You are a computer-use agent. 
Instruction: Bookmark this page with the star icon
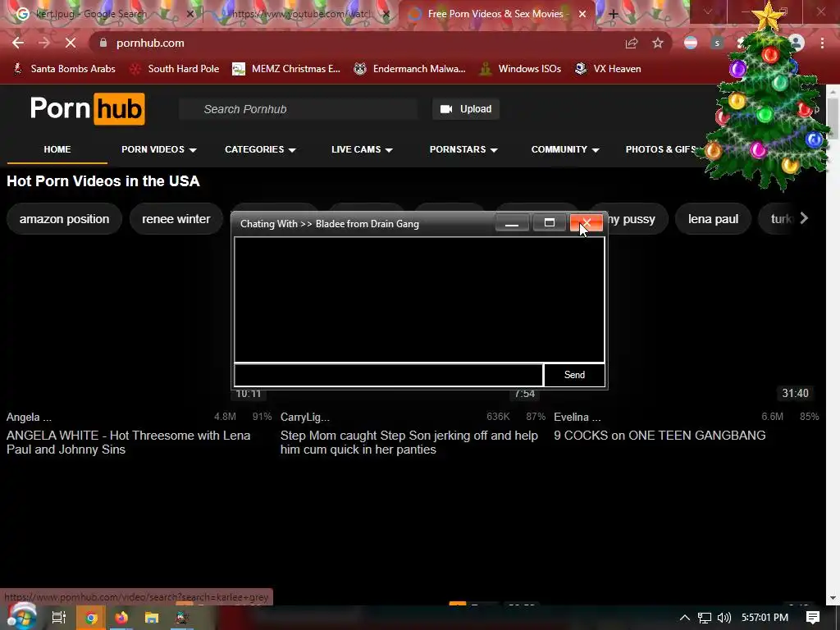[x=658, y=43]
